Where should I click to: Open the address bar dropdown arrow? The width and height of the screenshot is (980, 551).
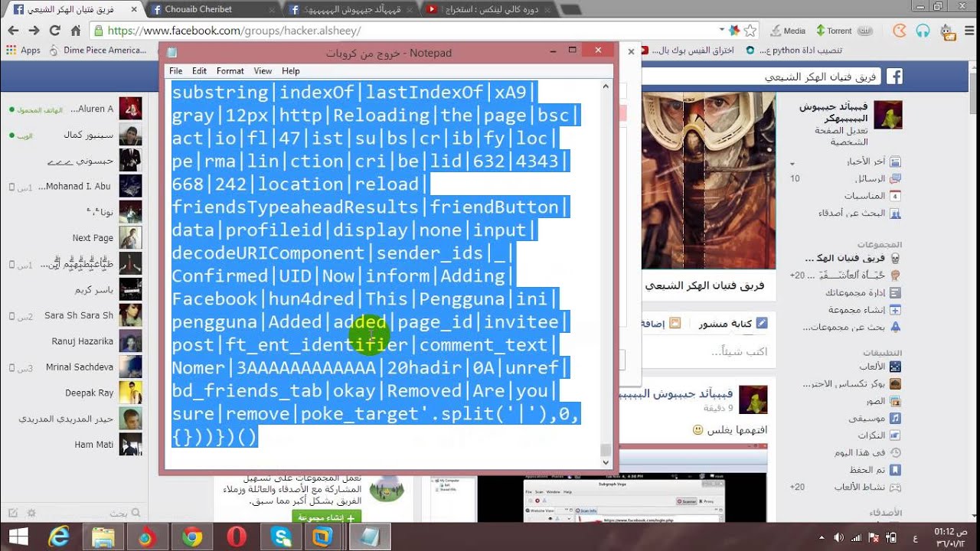721,30
